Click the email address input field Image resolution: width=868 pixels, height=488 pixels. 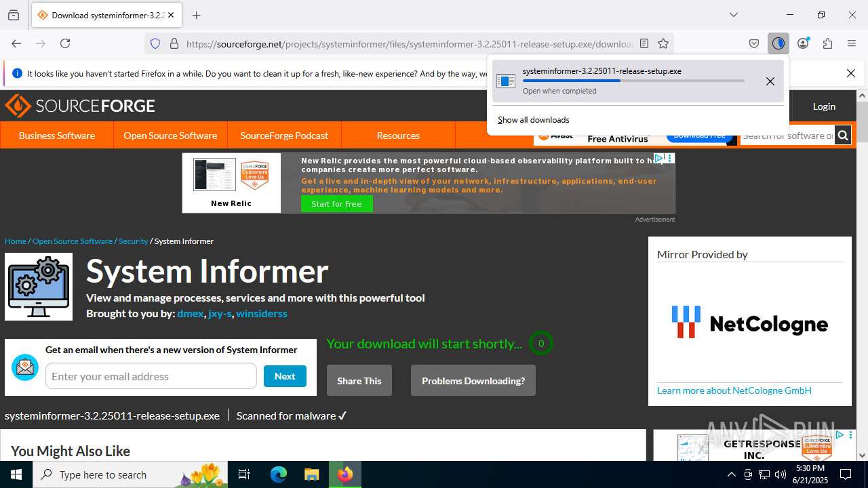[151, 376]
